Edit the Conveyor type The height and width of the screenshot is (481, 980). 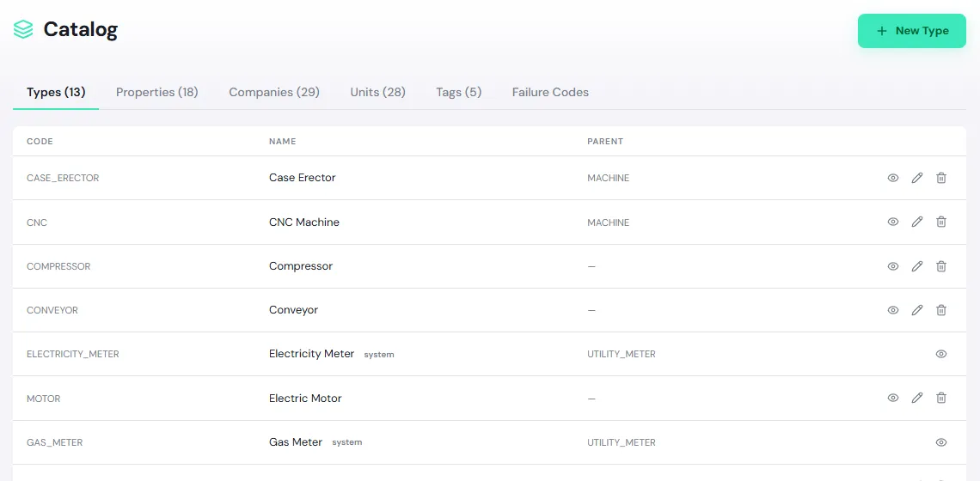917,310
